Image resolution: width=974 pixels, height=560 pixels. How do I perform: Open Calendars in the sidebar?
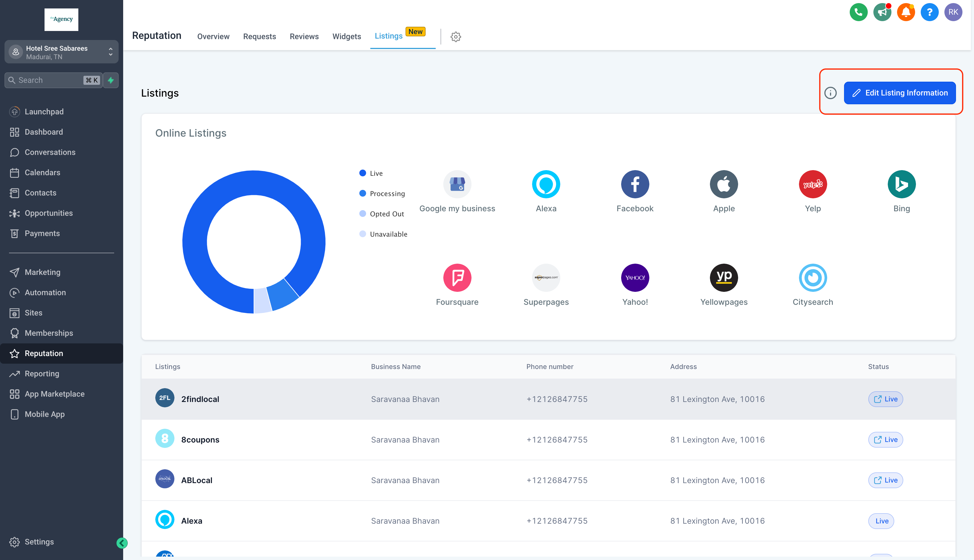[x=61, y=173]
